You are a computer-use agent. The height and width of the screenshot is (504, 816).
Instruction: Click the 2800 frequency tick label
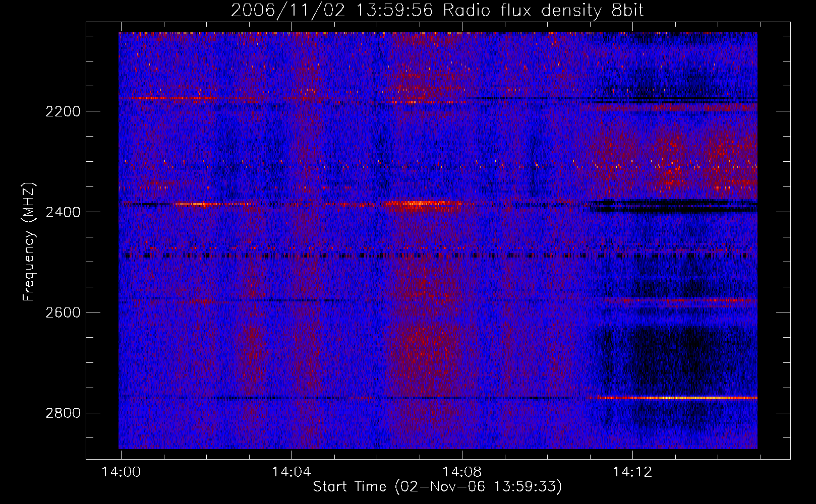[x=63, y=413]
